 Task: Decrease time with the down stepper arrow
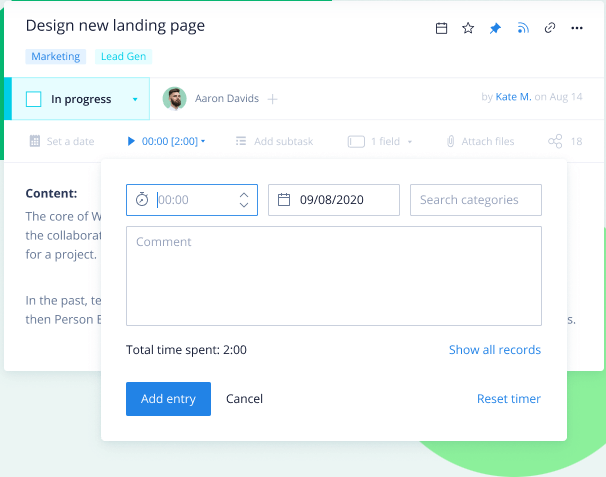[x=243, y=204]
